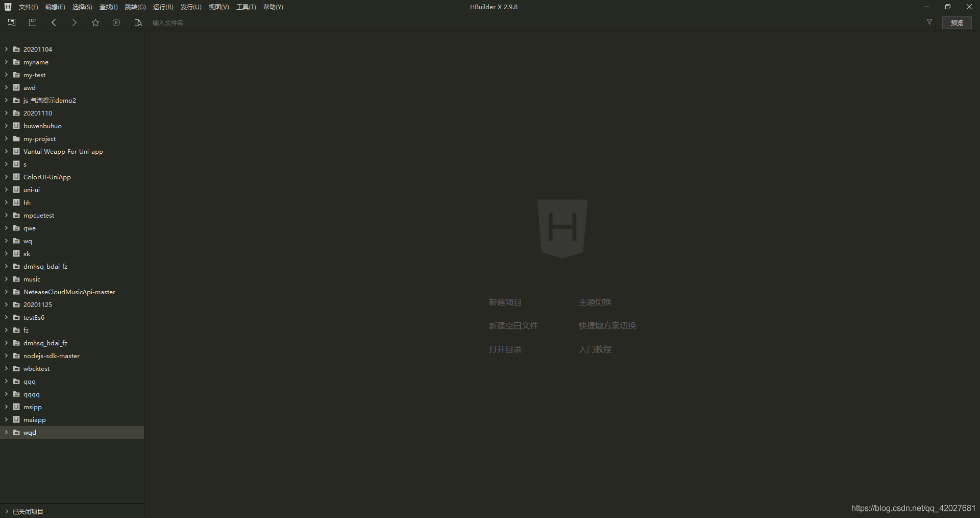The height and width of the screenshot is (518, 980).
Task: Open the 工具(T) menu
Action: [246, 7]
